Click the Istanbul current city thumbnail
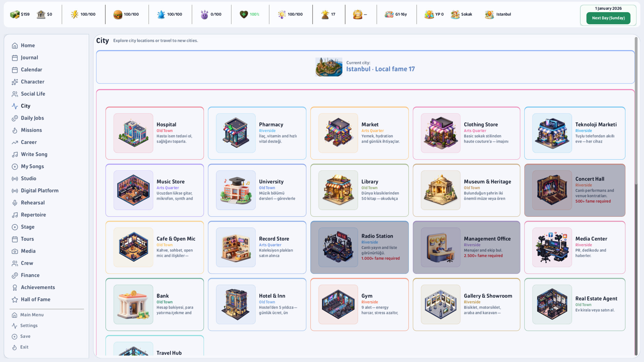 pyautogui.click(x=329, y=67)
